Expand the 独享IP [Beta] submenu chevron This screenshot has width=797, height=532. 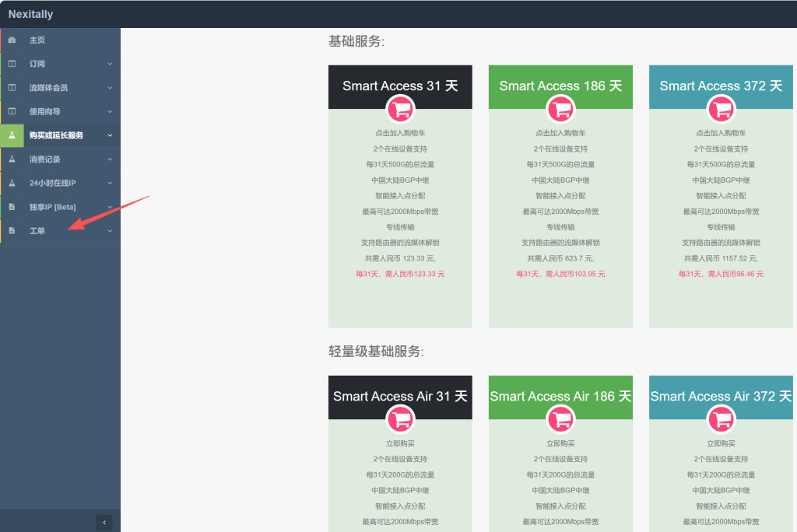110,208
